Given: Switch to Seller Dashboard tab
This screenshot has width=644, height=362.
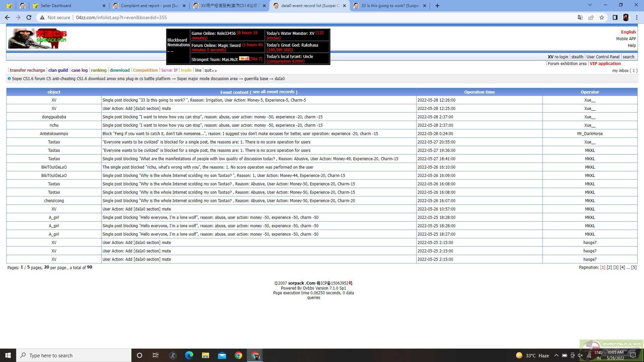Looking at the screenshot, I should click(x=69, y=6).
